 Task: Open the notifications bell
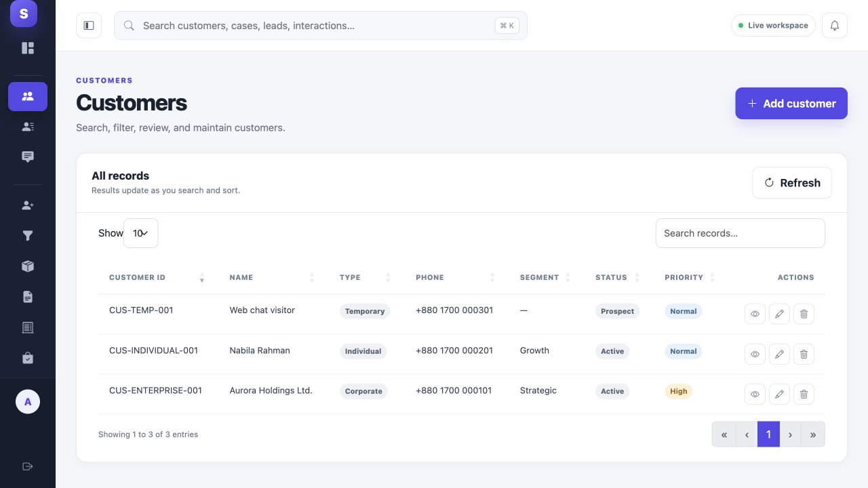pyautogui.click(x=835, y=26)
